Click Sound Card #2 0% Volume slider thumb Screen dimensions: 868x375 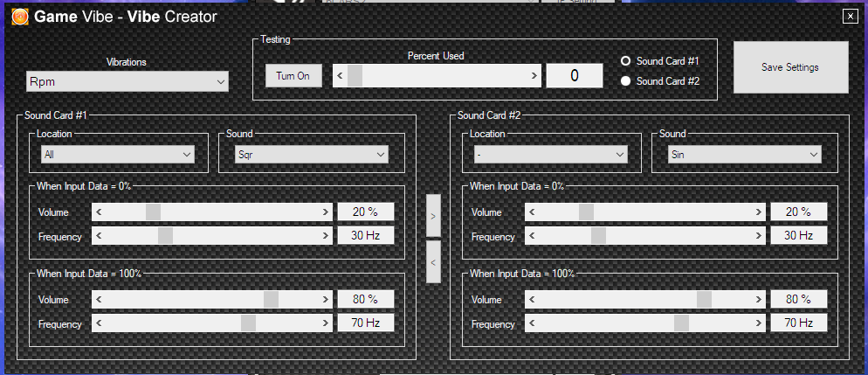click(x=586, y=212)
